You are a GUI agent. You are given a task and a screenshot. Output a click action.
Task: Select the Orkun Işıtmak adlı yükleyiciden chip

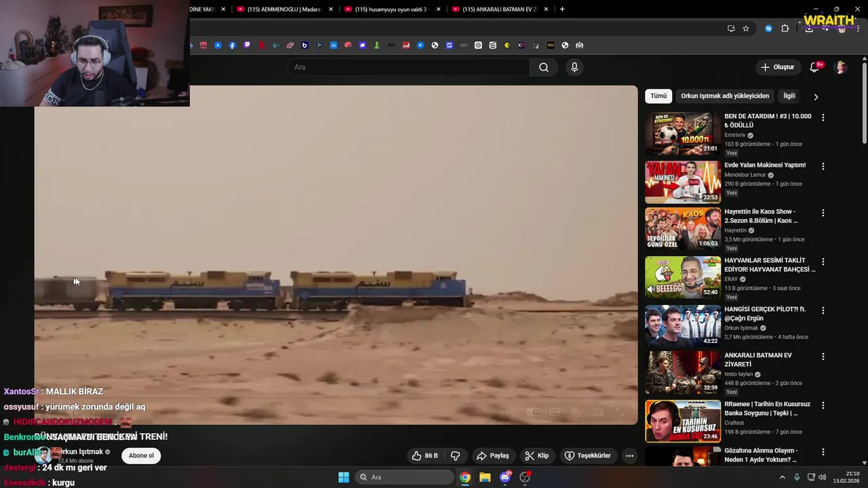point(725,96)
